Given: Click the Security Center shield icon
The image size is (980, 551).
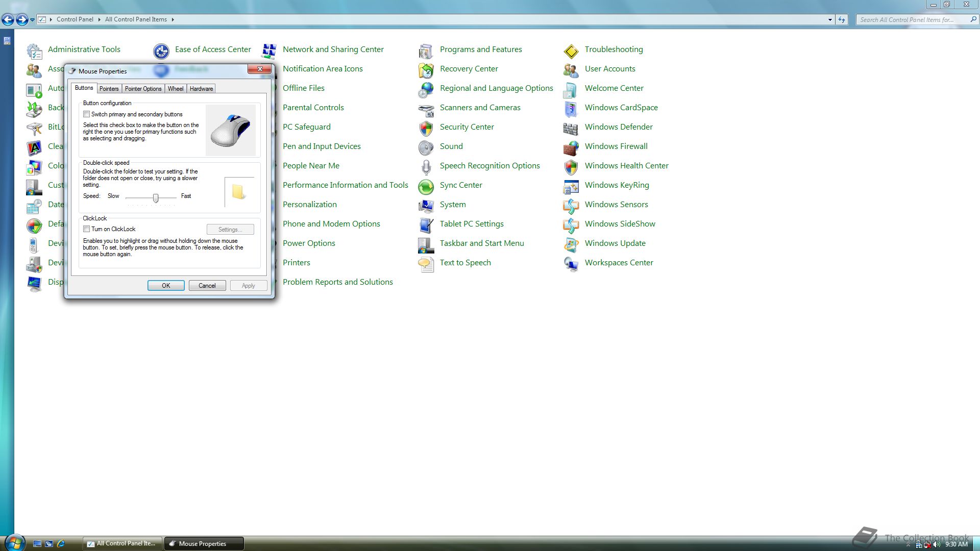Looking at the screenshot, I should (x=426, y=128).
